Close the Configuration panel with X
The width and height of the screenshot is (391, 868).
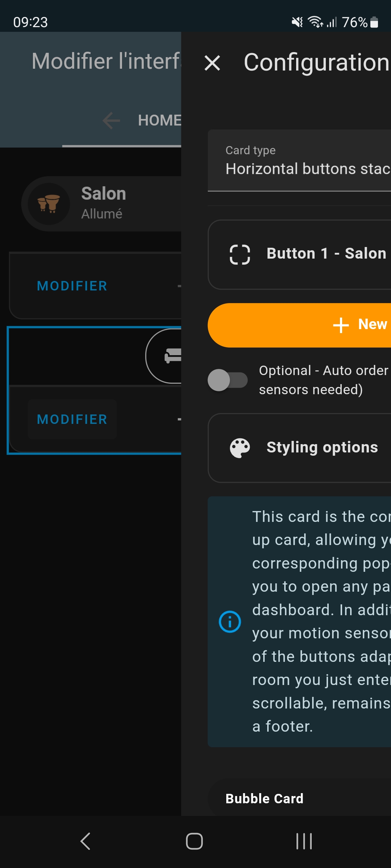(212, 63)
